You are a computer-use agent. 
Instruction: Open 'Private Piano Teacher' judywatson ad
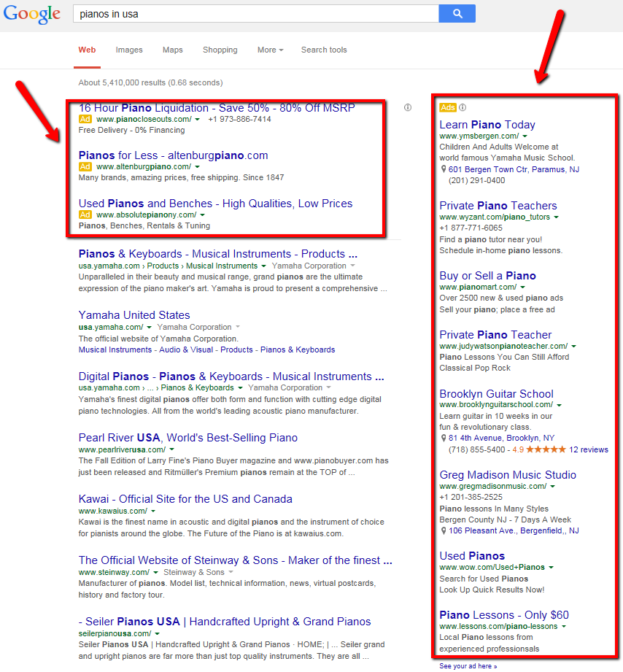495,335
